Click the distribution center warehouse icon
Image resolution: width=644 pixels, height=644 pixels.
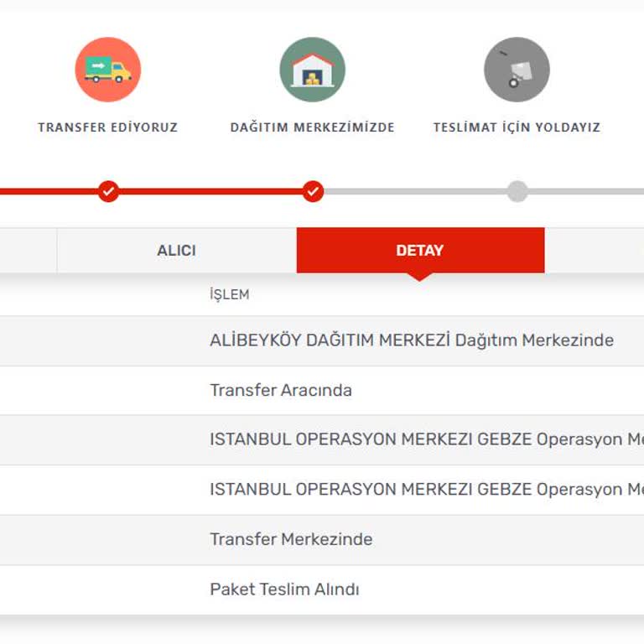(x=313, y=70)
